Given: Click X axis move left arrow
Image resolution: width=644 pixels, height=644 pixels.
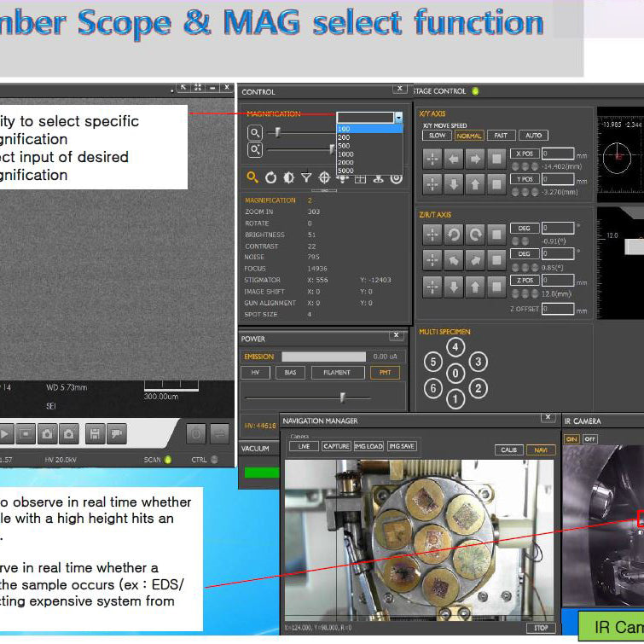Looking at the screenshot, I should [x=454, y=159].
